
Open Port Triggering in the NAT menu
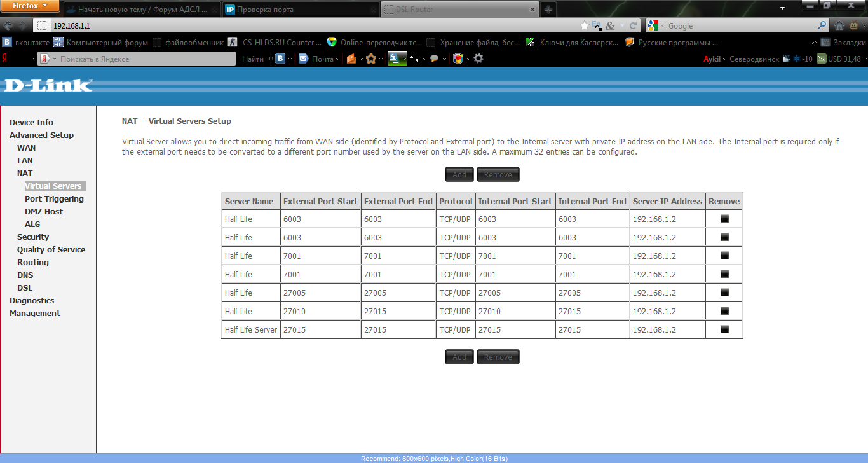[x=54, y=199]
